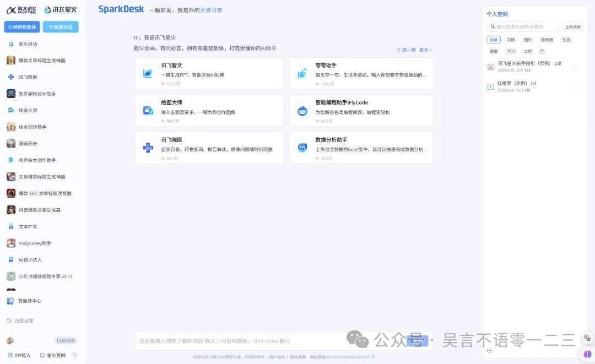Collapse the 个人空间 panel toggle icon
This screenshot has height=364, width=595.
click(490, 351)
